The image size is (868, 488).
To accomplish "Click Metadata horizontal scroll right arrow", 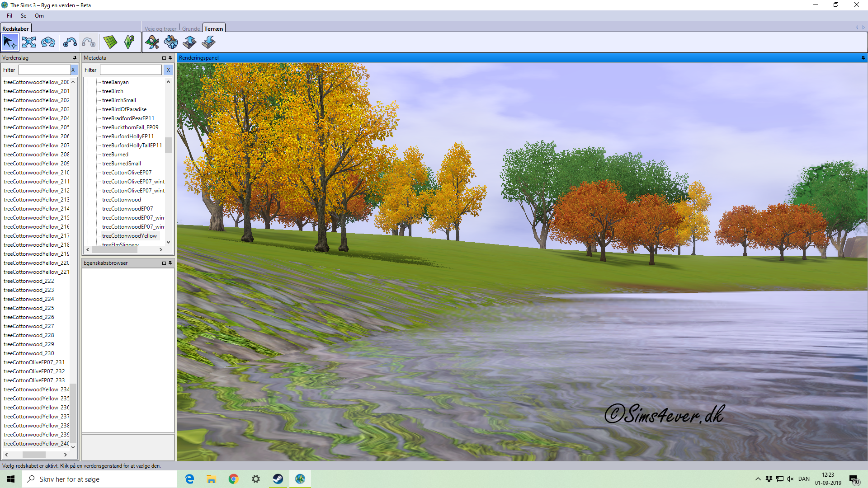I will (160, 249).
